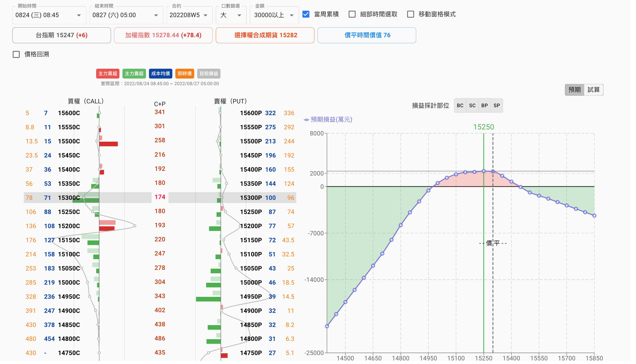Enable the 細部時間選取 checkbox

(x=352, y=14)
